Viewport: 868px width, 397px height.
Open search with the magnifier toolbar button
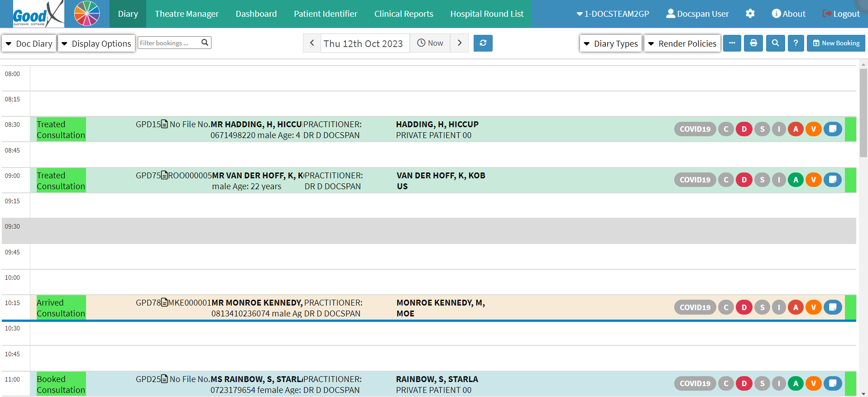[x=775, y=43]
